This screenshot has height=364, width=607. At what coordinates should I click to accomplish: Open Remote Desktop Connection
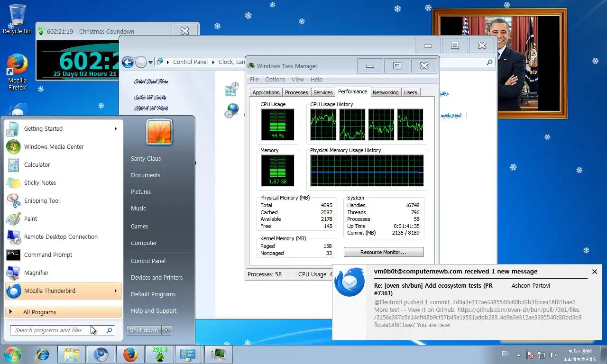point(63,237)
